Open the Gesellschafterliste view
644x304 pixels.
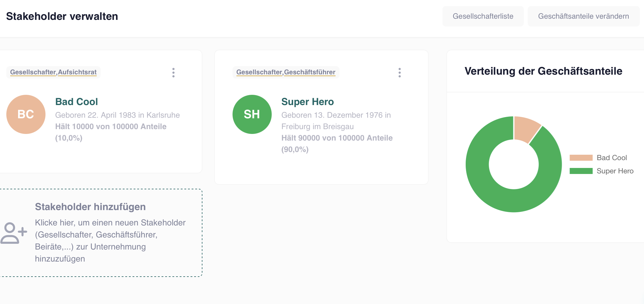coord(483,16)
